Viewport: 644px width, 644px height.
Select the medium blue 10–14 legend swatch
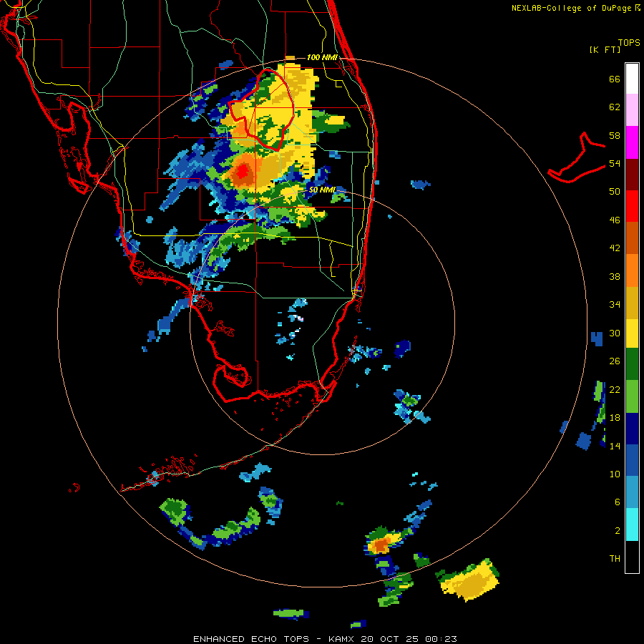[632, 460]
